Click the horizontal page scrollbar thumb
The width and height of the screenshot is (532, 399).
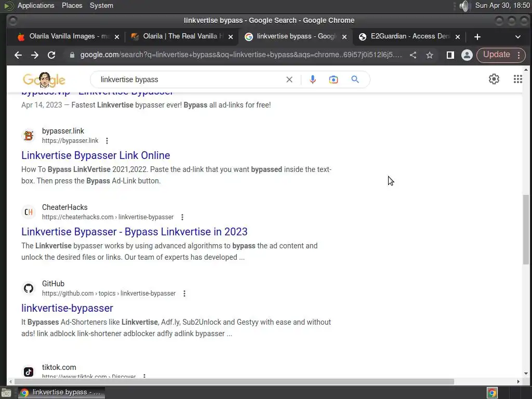[x=234, y=382]
